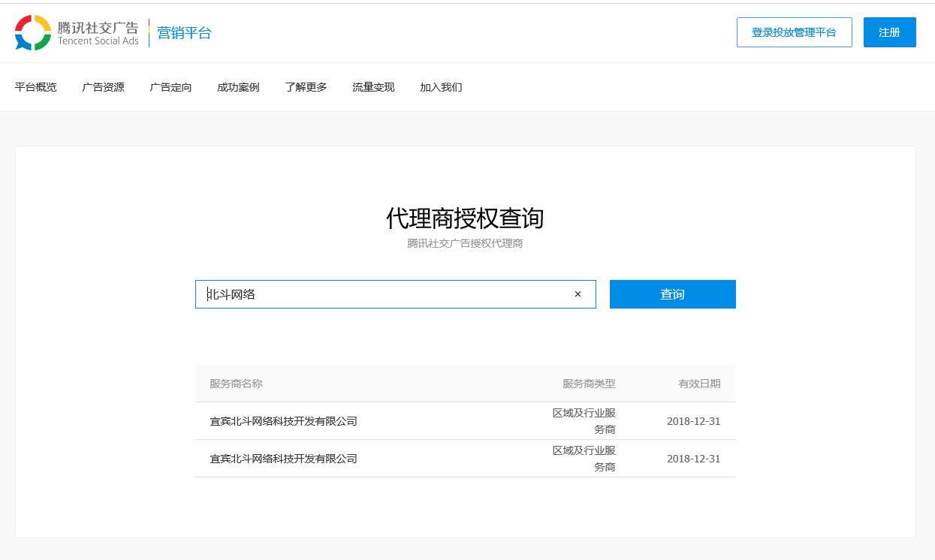Click the 服务商名称 column header
This screenshot has width=935, height=560.
tap(236, 384)
